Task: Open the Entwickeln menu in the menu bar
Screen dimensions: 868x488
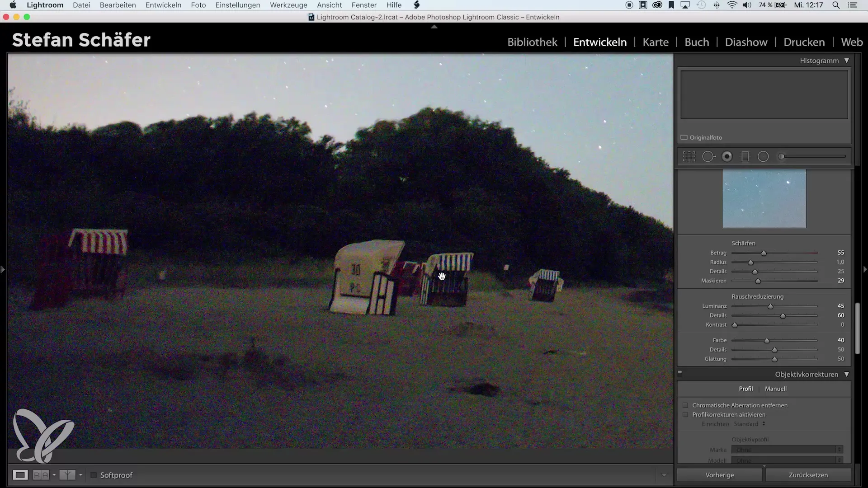Action: pos(163,5)
